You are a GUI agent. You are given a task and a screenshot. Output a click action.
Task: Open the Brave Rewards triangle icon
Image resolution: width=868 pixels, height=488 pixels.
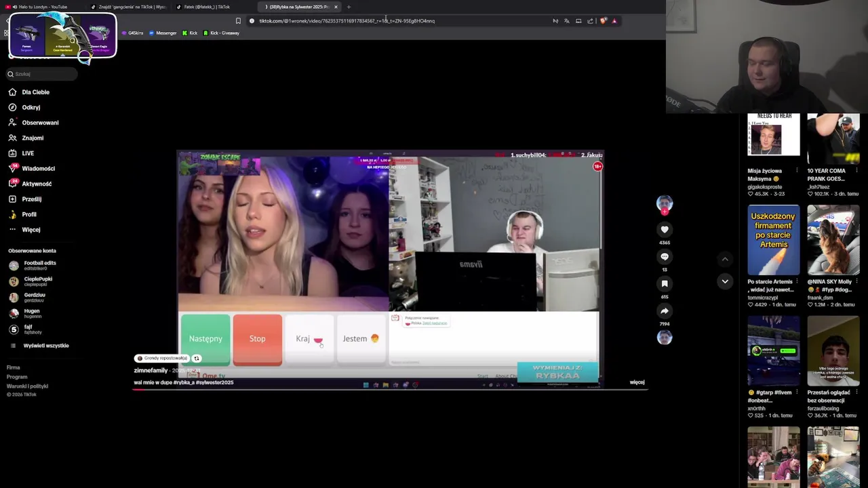tap(614, 21)
